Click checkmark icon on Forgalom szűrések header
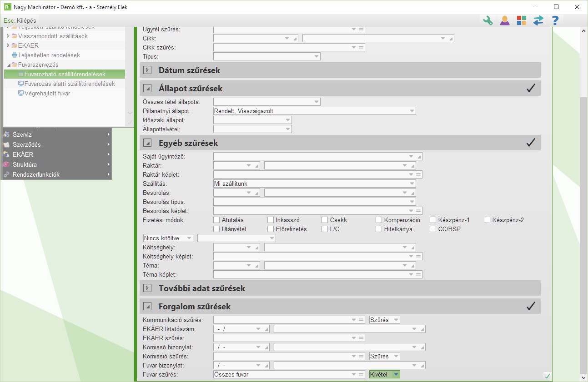Image resolution: width=588 pixels, height=382 pixels. pos(530,306)
